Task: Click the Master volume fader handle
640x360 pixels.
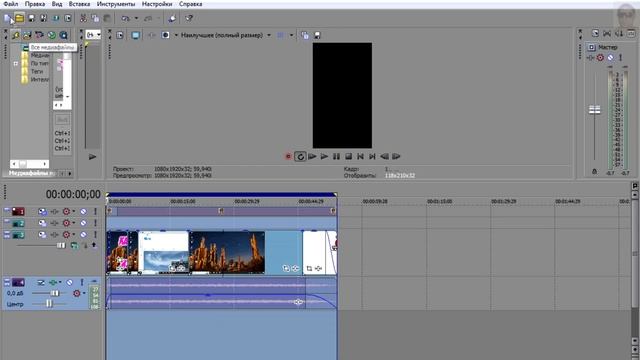Action: click(x=594, y=110)
